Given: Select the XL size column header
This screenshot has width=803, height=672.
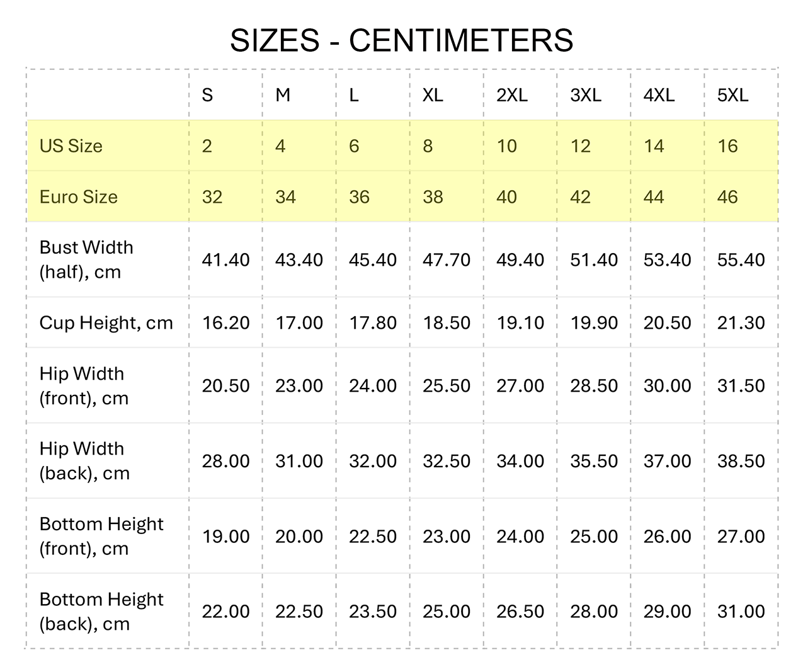Looking at the screenshot, I should click(x=433, y=95).
